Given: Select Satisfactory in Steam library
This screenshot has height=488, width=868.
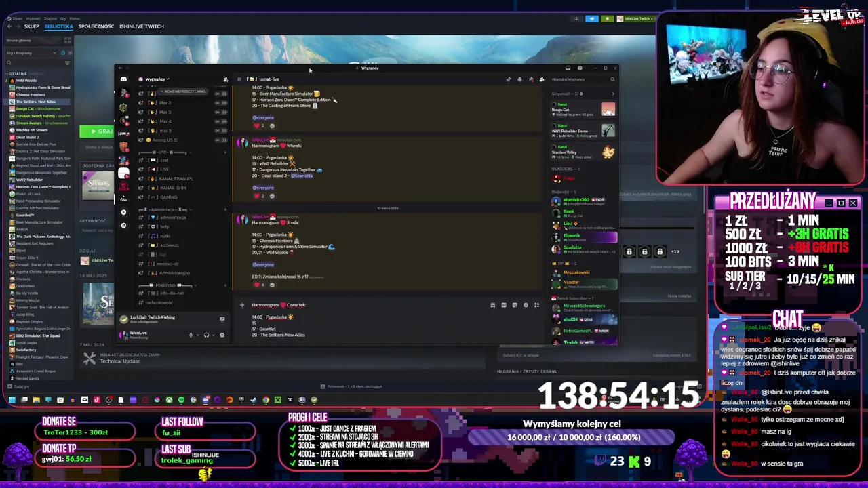Looking at the screenshot, I should pos(26,350).
